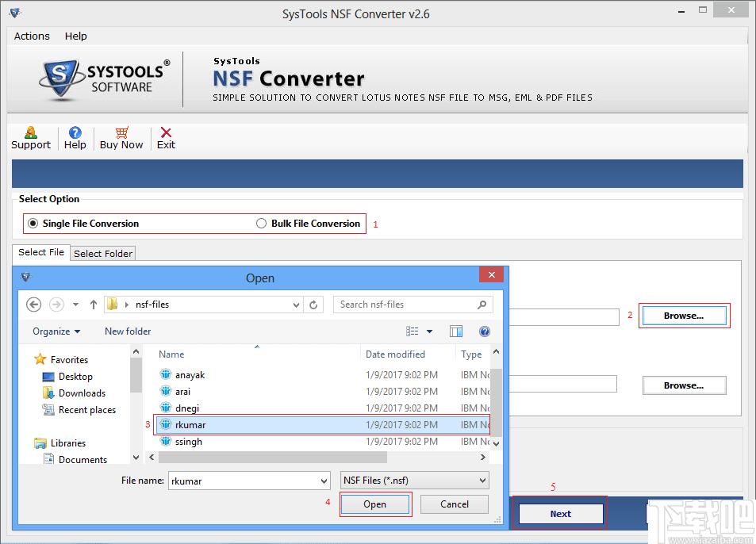Change the file list view icon

click(x=413, y=331)
